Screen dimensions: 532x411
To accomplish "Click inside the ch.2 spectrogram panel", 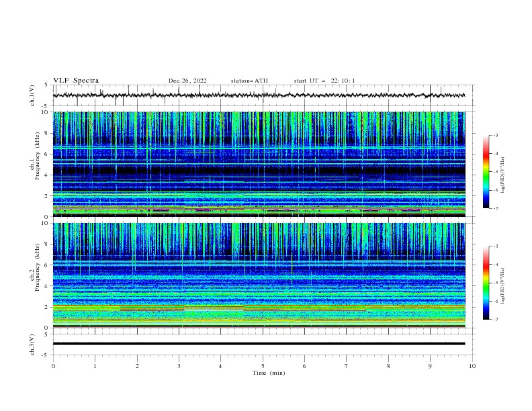I will pyautogui.click(x=259, y=275).
